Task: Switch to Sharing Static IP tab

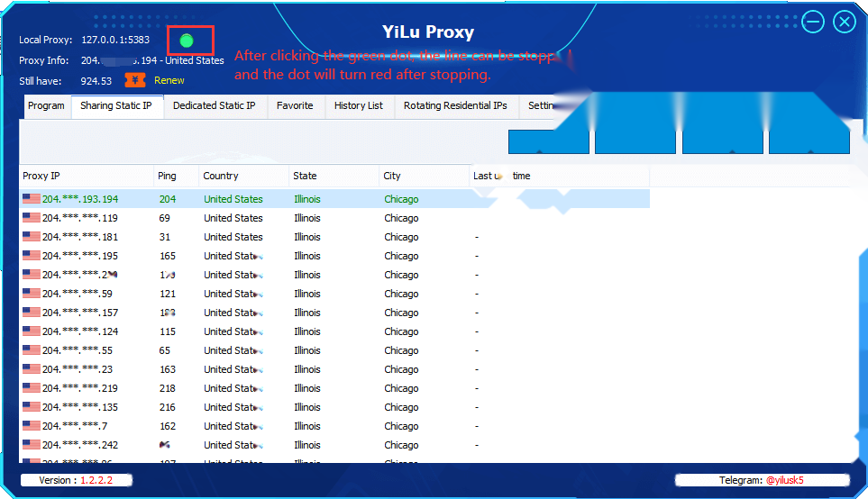Action: [x=116, y=106]
